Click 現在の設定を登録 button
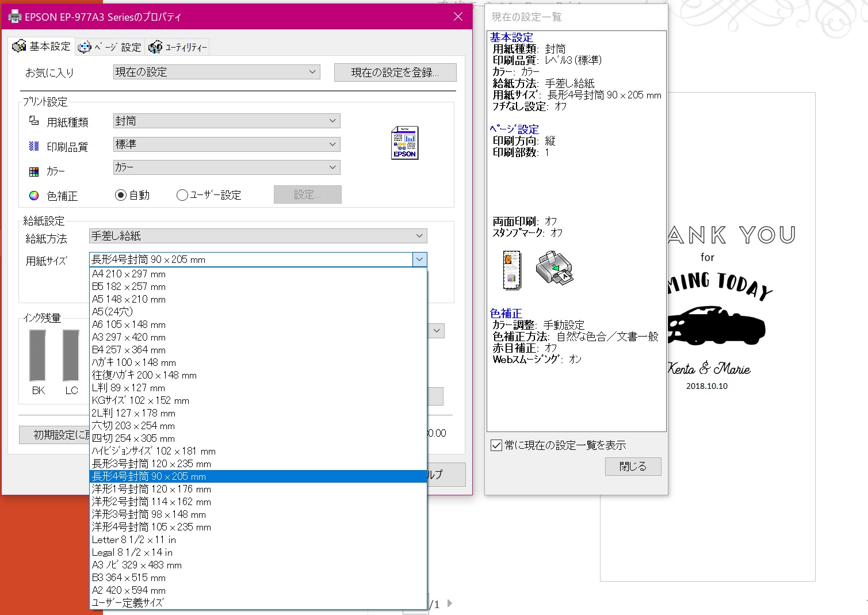This screenshot has width=868, height=615. (395, 72)
